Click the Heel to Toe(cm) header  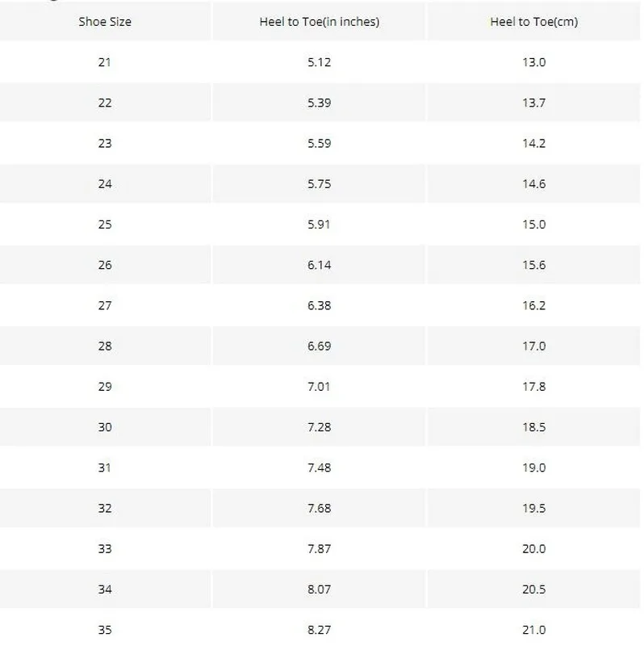coord(533,22)
